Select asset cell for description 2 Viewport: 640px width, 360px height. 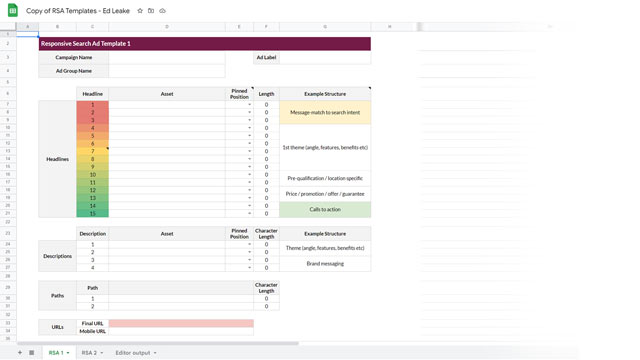(167, 252)
